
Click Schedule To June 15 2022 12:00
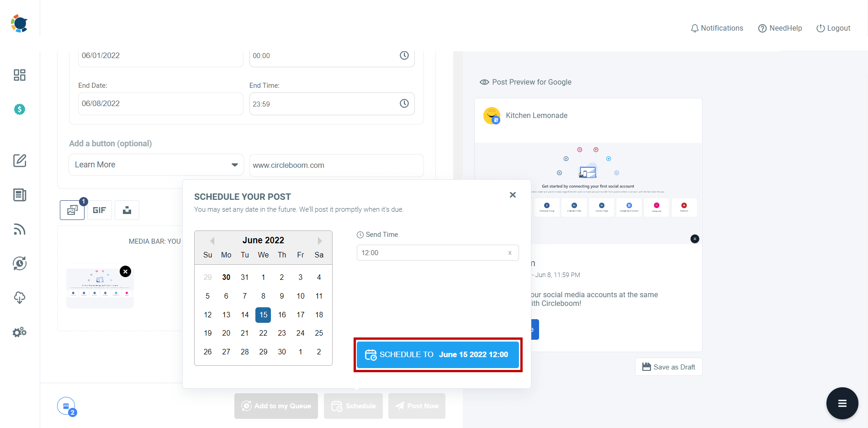pos(438,354)
